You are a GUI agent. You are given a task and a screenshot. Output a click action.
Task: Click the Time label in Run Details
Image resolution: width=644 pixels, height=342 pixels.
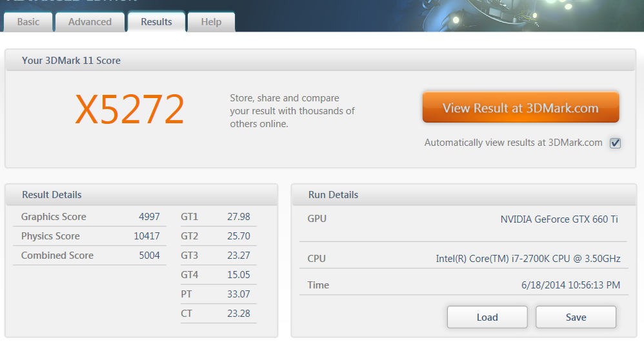[x=318, y=285]
